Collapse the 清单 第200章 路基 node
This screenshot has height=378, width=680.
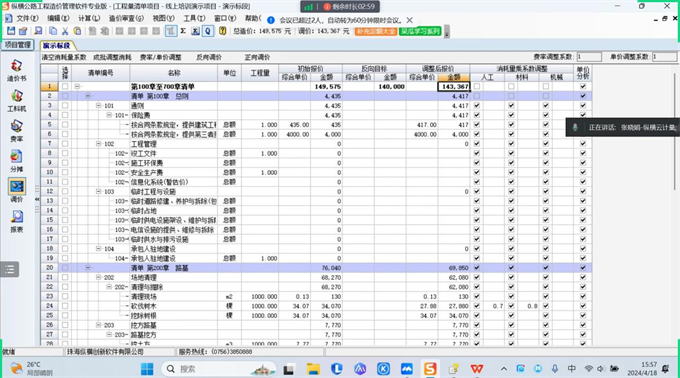tap(88, 268)
